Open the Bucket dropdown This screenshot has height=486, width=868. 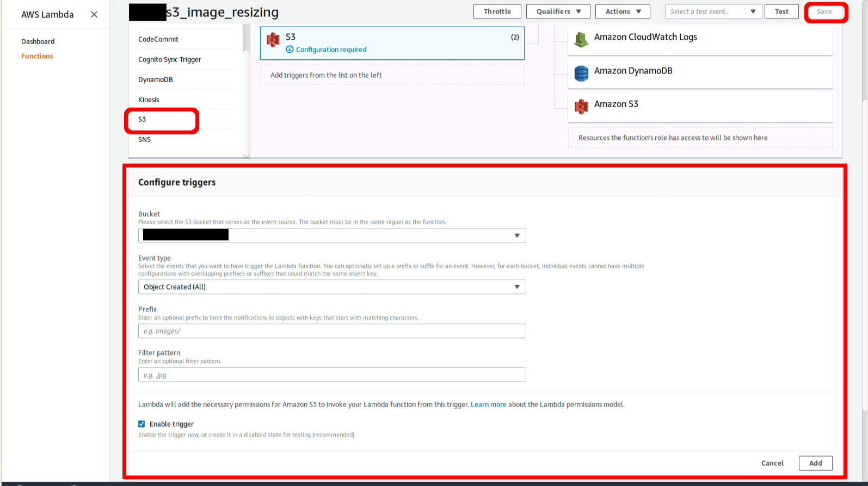(332, 236)
